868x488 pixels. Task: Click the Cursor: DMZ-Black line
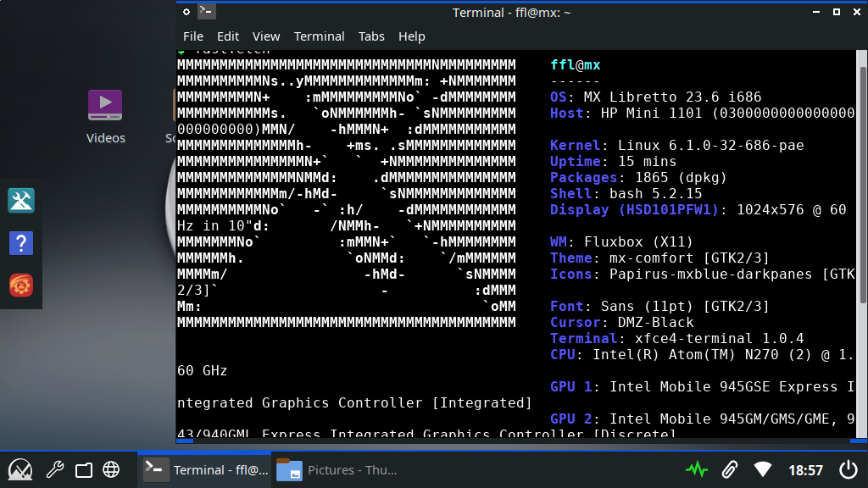(x=621, y=322)
